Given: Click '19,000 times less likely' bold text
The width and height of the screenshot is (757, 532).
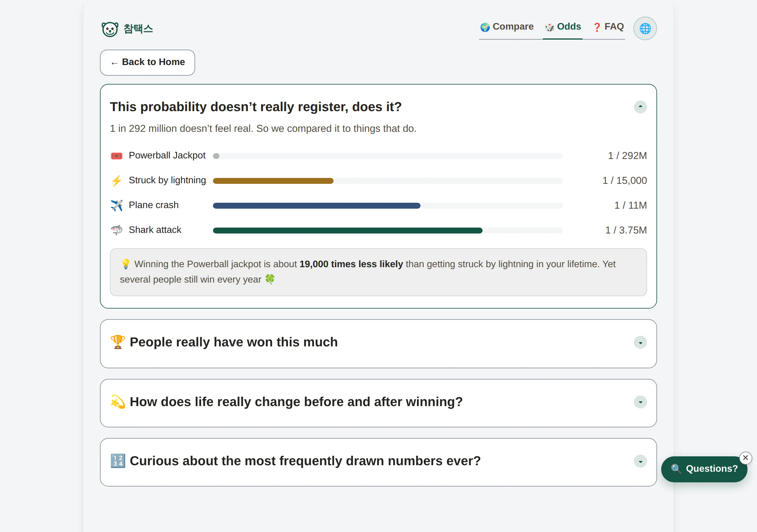Looking at the screenshot, I should click(x=351, y=264).
